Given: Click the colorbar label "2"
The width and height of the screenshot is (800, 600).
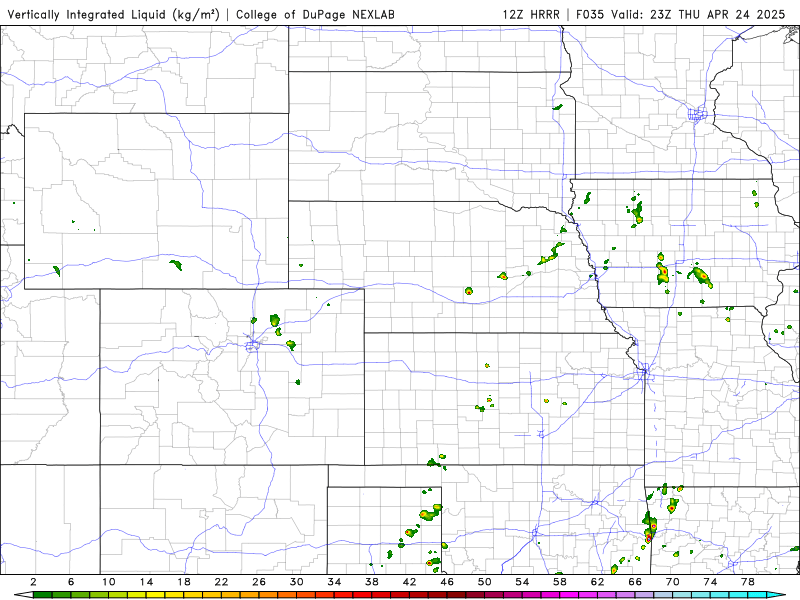Looking at the screenshot, I should pyautogui.click(x=34, y=582).
